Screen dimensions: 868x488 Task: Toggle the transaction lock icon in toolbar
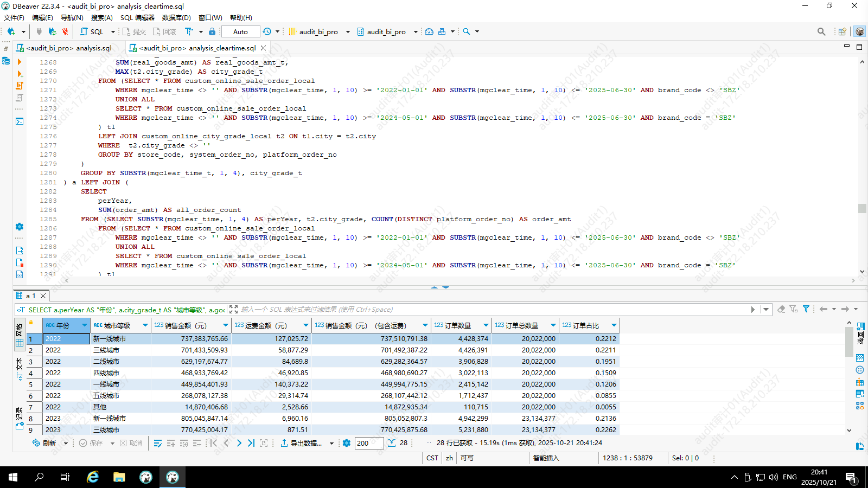coord(212,31)
